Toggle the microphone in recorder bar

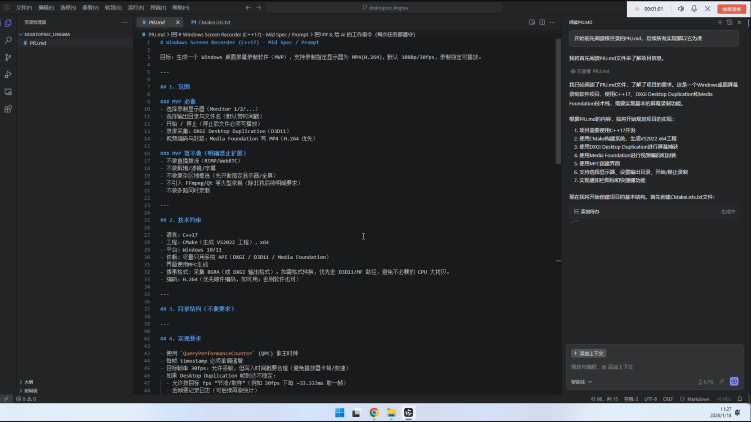click(x=694, y=9)
